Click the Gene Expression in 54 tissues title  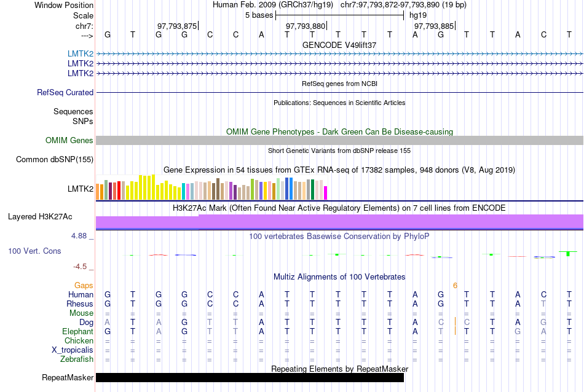click(339, 170)
